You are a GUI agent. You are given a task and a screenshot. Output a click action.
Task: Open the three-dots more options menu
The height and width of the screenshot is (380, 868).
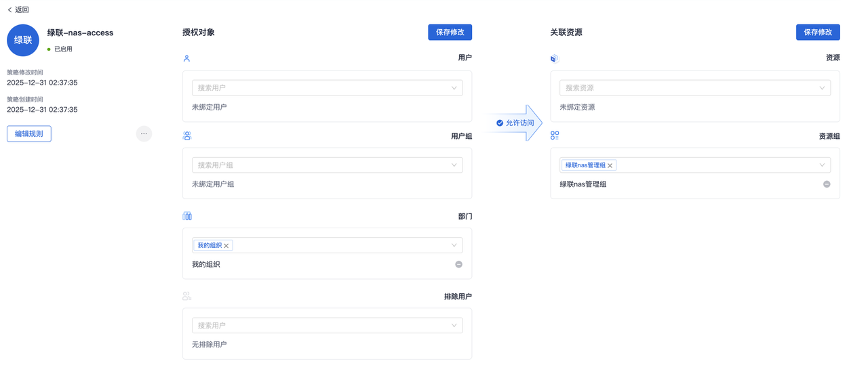(x=144, y=134)
